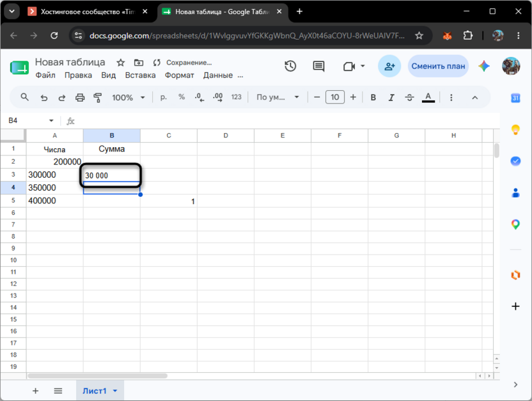The image size is (532, 401).
Task: Open the Вставка menu
Action: click(x=141, y=75)
